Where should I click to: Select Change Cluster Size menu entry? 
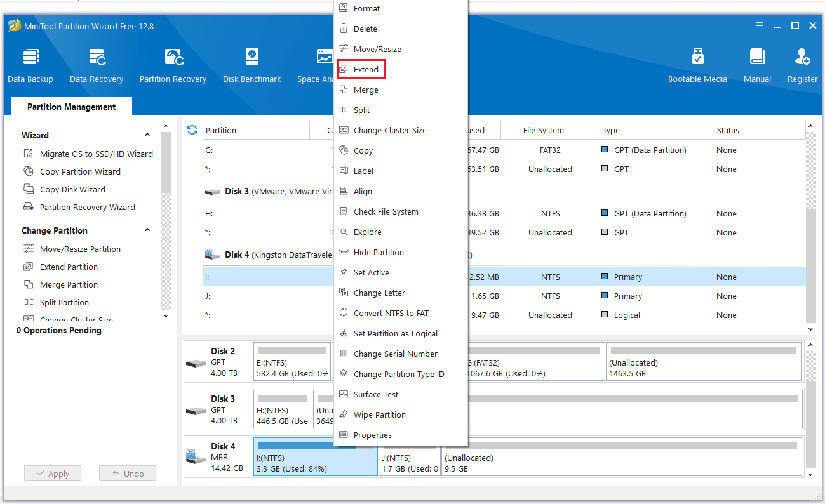(401, 130)
